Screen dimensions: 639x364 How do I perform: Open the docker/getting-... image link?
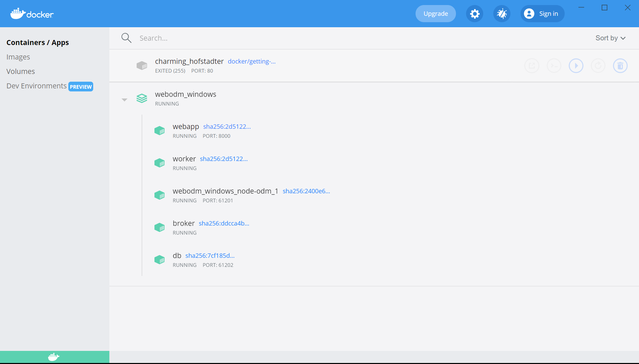click(x=251, y=62)
